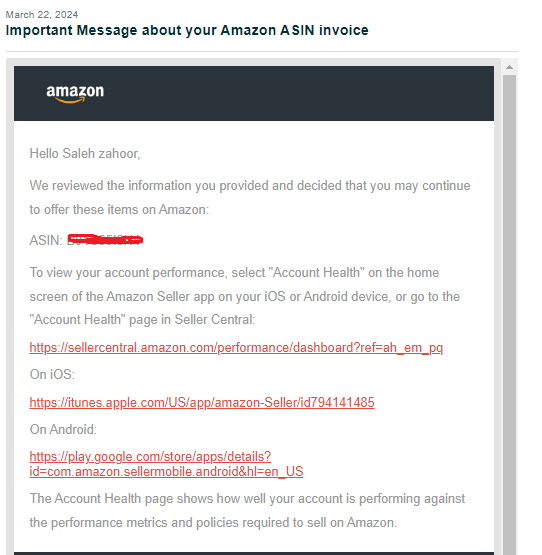Click the Amazon logo in email header
542x555 pixels.
coord(75,93)
